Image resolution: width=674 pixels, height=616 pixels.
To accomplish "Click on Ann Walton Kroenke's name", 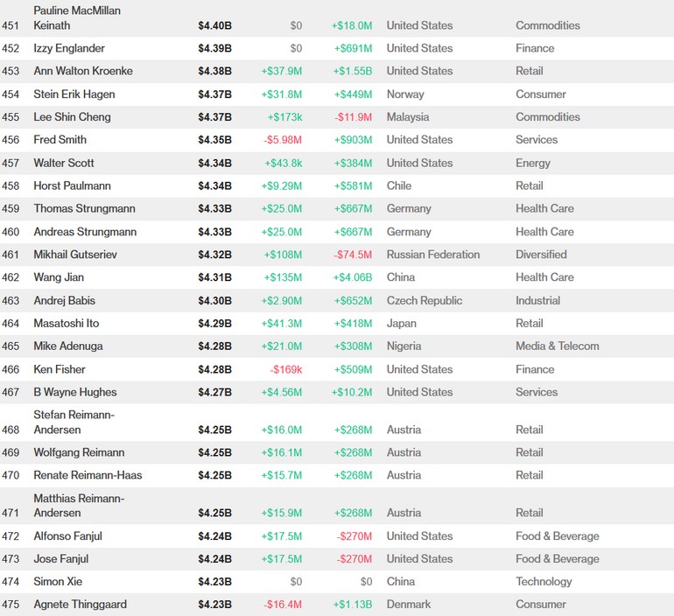I will [x=83, y=71].
